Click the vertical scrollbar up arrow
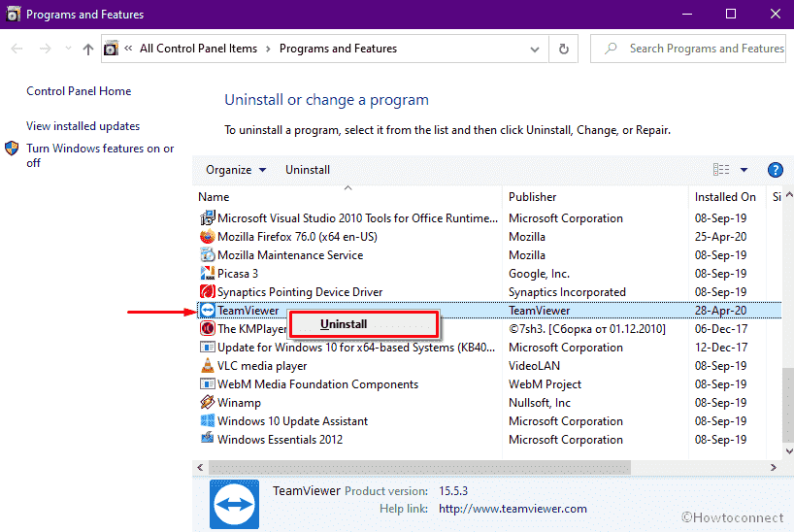Image resolution: width=794 pixels, height=532 pixels. tap(789, 195)
